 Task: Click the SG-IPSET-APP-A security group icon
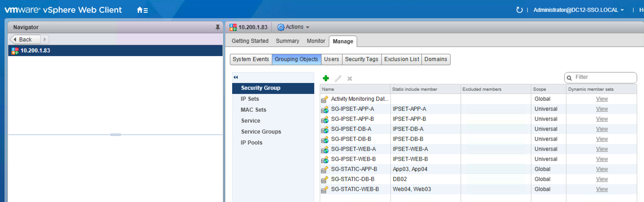click(325, 109)
